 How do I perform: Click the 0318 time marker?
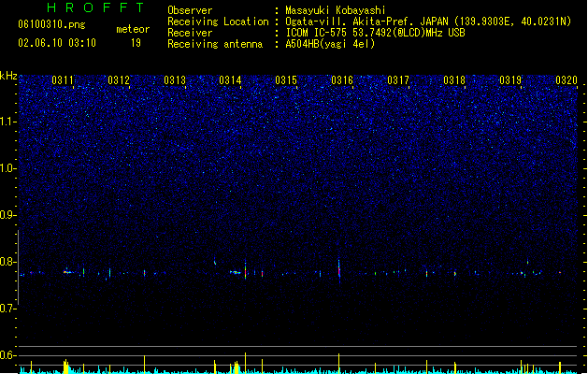pos(454,80)
